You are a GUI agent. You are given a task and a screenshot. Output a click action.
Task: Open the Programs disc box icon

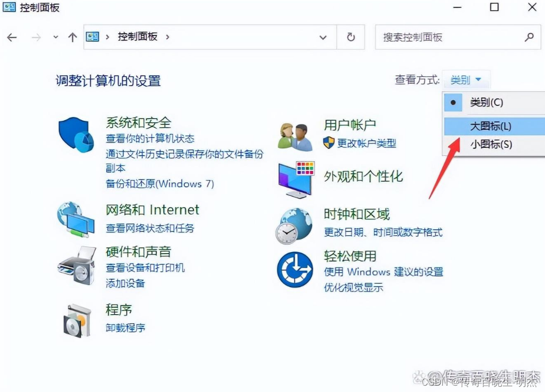click(77, 320)
